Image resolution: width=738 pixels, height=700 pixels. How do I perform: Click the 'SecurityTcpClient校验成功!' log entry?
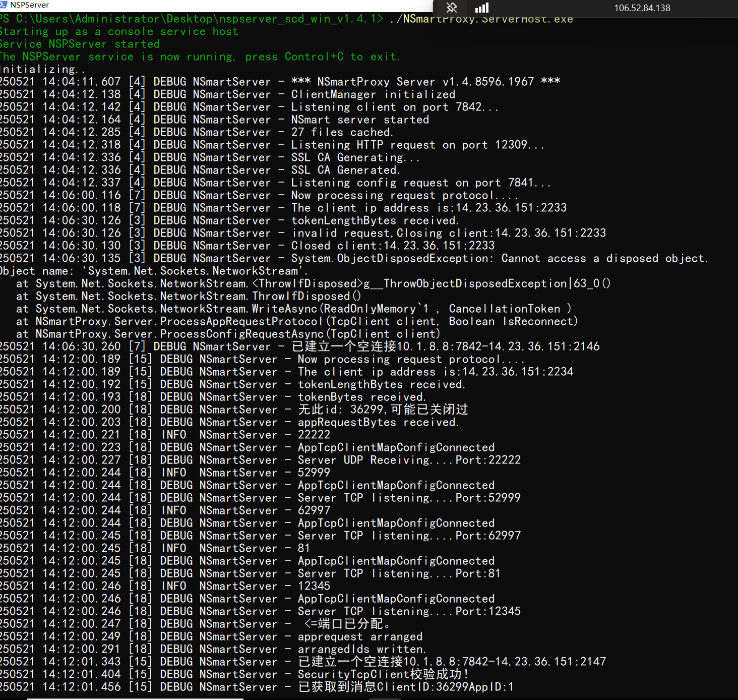coord(235,675)
